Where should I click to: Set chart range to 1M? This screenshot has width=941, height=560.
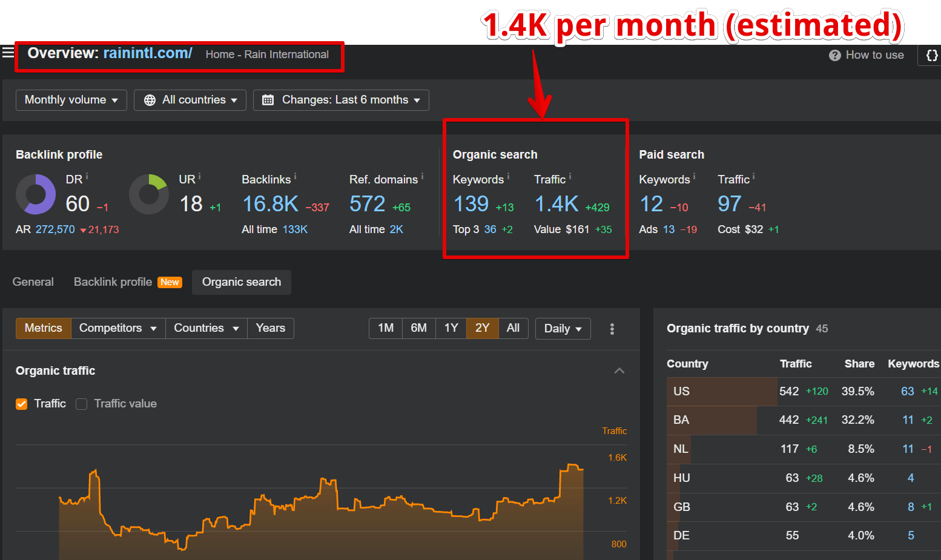[386, 328]
